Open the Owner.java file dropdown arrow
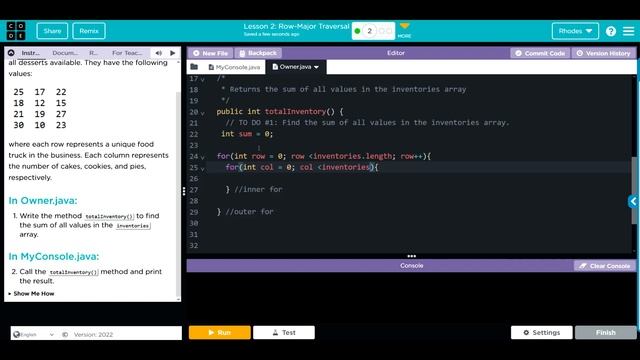Image resolution: width=640 pixels, height=360 pixels. coord(316,67)
